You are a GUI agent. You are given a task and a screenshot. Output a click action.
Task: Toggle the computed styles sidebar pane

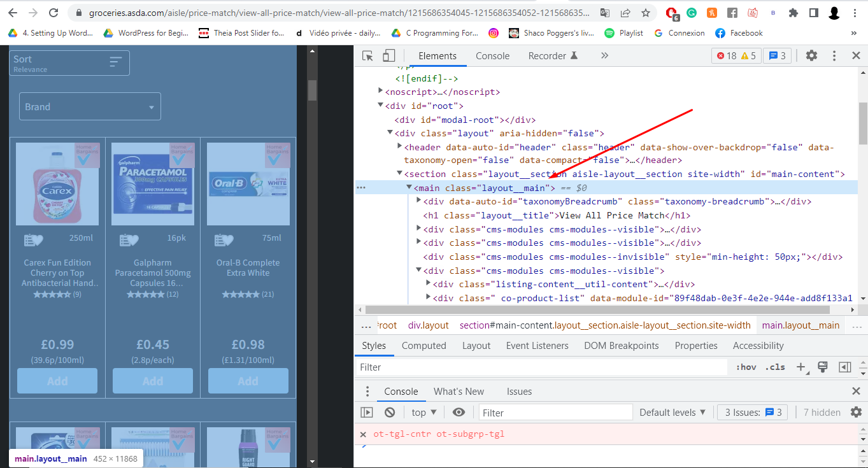tap(845, 367)
